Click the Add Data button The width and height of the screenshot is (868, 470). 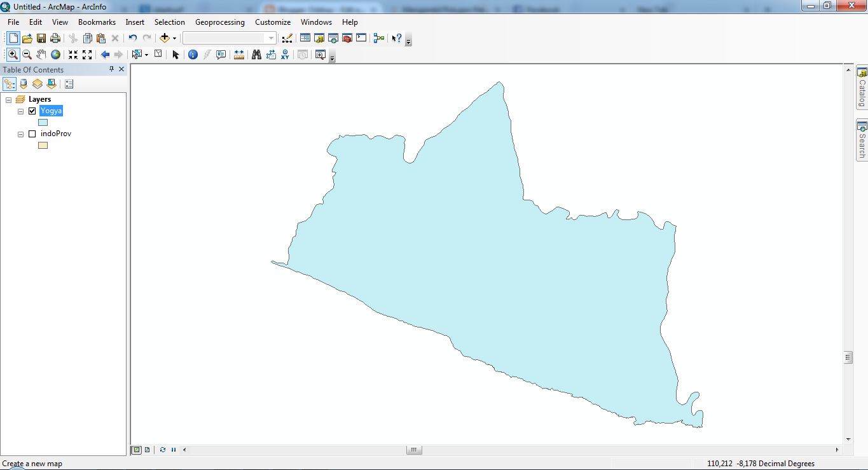165,38
